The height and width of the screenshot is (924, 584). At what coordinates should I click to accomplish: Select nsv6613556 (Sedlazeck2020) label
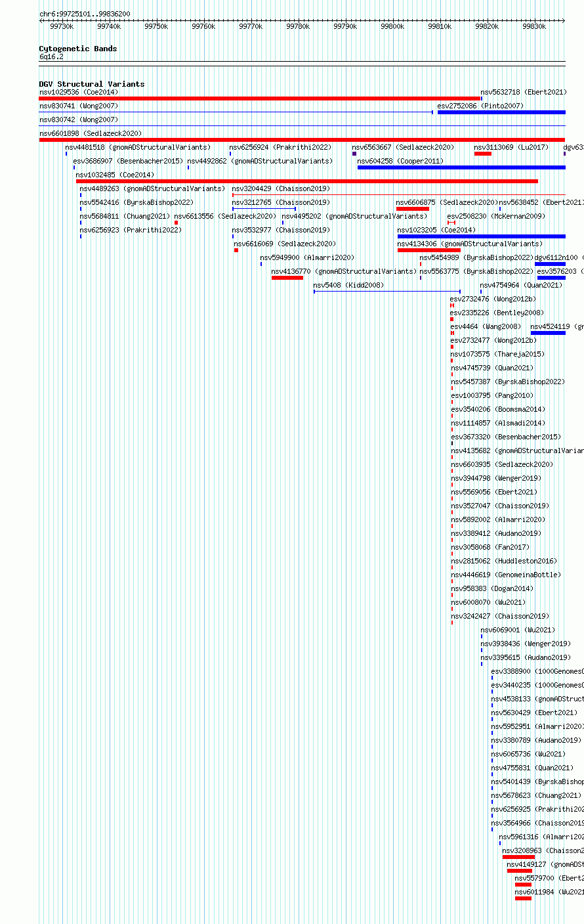[x=225, y=216]
